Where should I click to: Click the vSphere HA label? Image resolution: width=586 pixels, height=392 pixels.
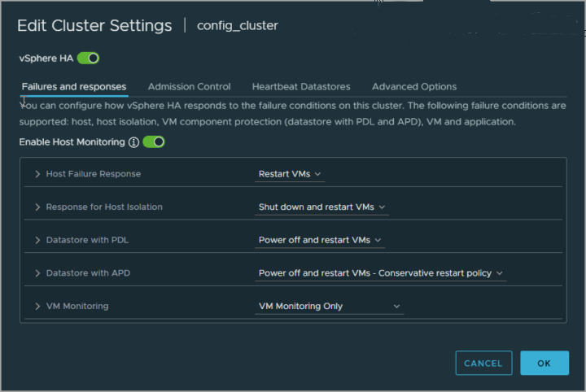[x=46, y=59]
